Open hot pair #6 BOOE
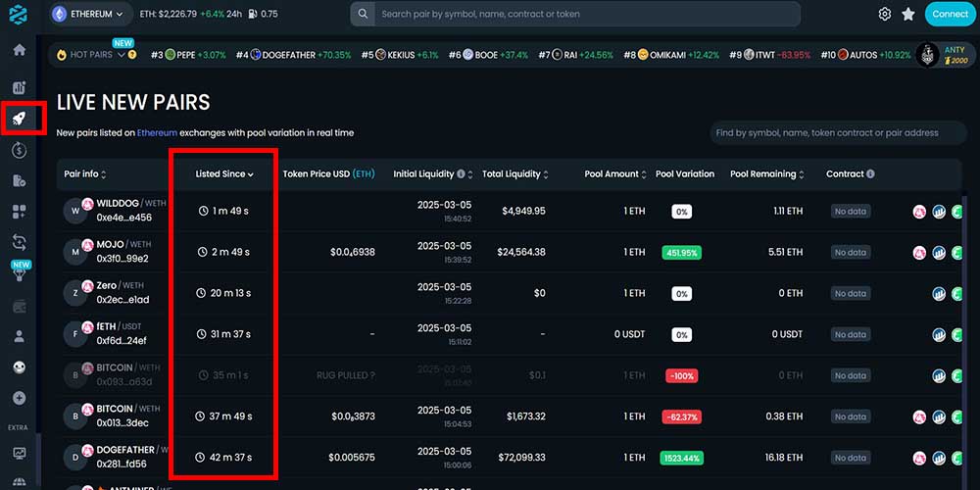The width and height of the screenshot is (980, 490). click(x=488, y=55)
